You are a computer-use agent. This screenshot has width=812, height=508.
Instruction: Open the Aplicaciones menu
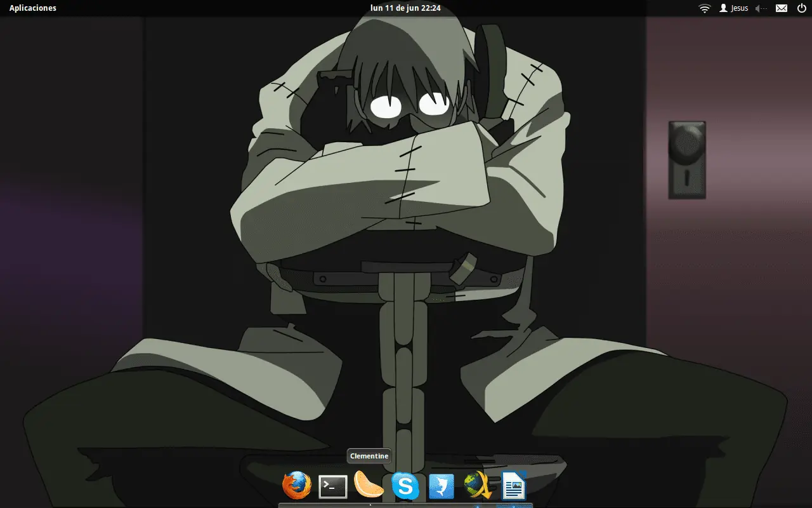coord(32,8)
